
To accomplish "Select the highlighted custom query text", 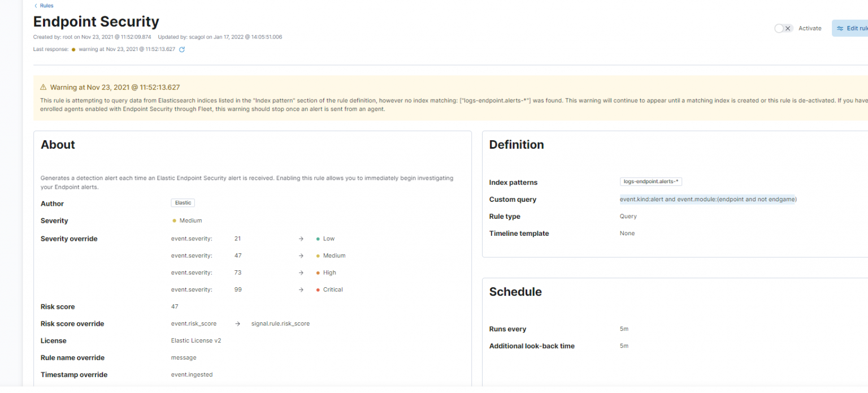I will 708,199.
